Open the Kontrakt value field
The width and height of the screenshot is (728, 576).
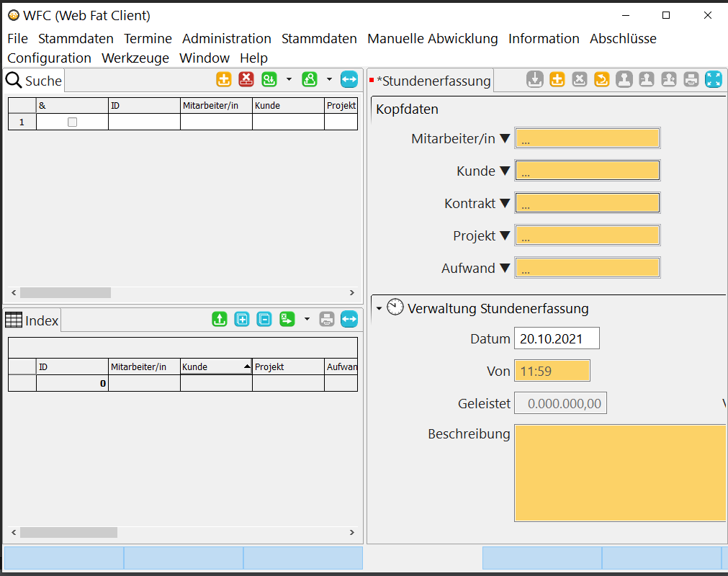[x=587, y=202]
